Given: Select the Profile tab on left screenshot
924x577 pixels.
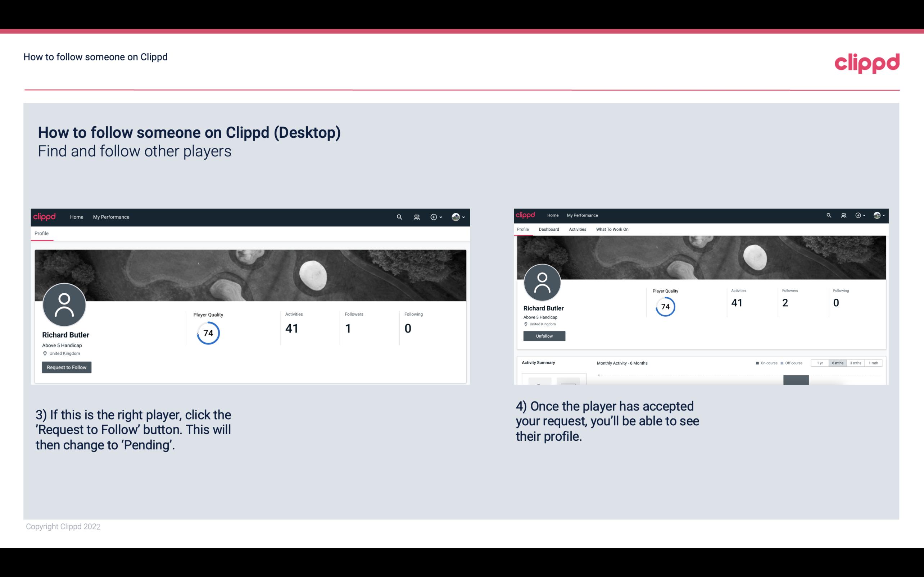Looking at the screenshot, I should (42, 233).
